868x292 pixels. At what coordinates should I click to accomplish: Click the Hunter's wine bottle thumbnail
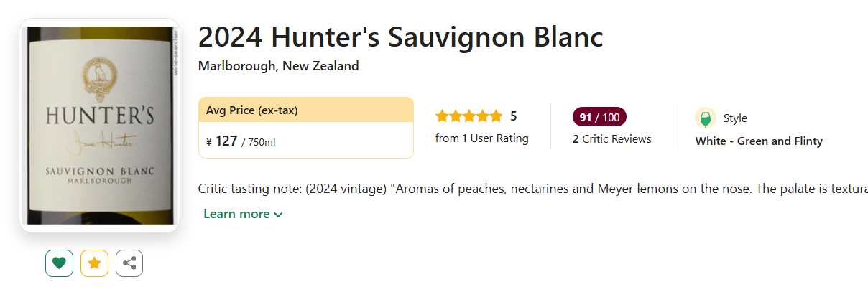pos(99,126)
